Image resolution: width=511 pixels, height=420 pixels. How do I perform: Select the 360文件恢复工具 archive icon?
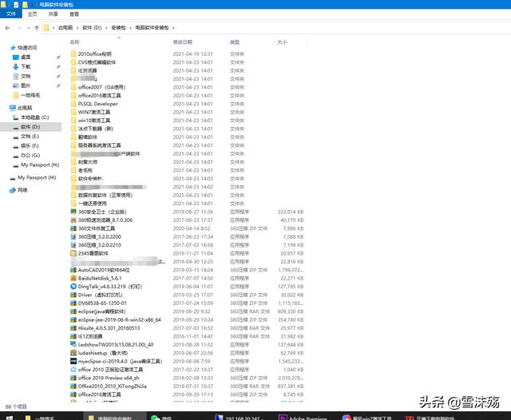(73, 228)
